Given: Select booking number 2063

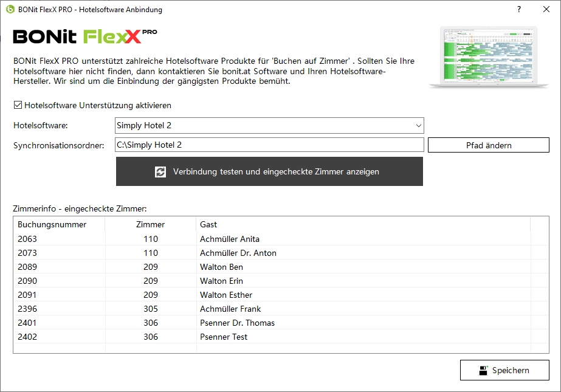Looking at the screenshot, I should pyautogui.click(x=27, y=239).
